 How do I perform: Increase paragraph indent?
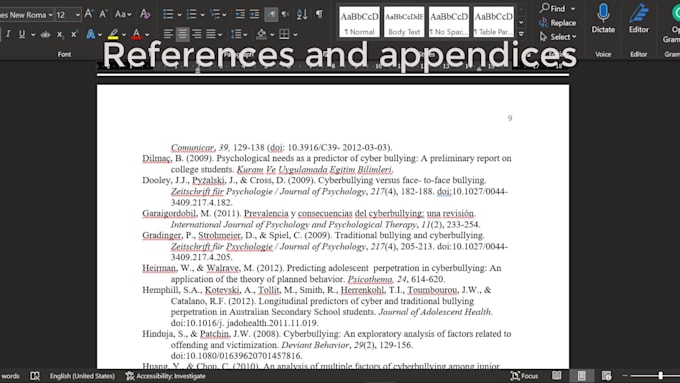click(x=255, y=14)
